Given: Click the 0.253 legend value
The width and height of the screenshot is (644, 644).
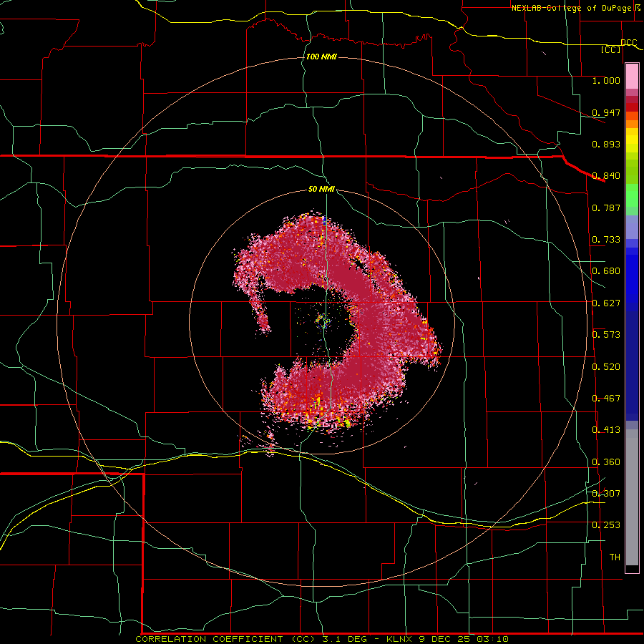Looking at the screenshot, I should click(606, 525).
